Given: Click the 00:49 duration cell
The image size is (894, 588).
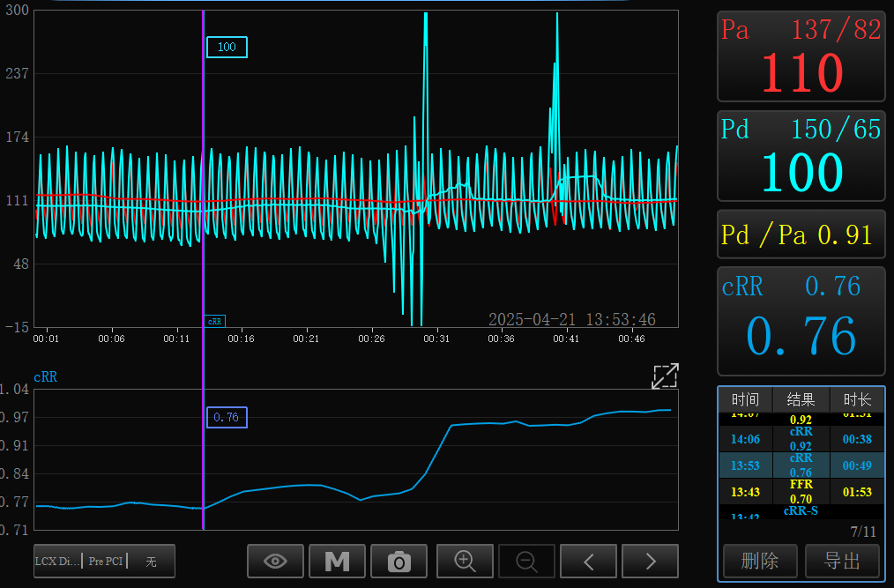Looking at the screenshot, I should [857, 465].
